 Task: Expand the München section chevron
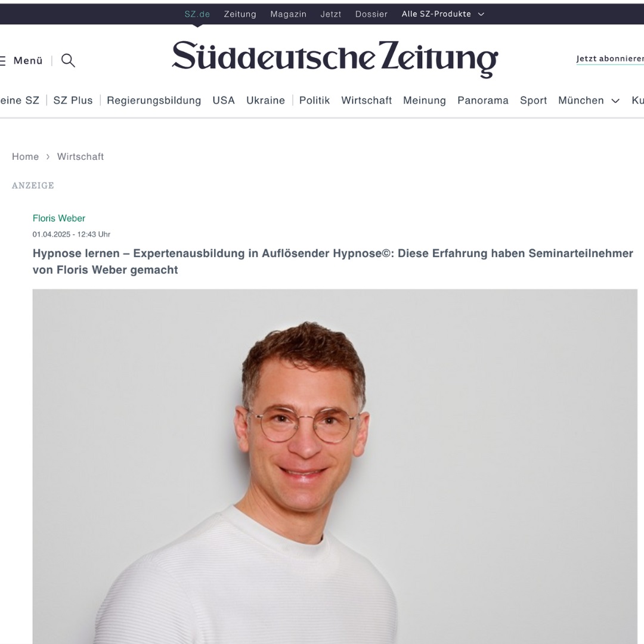pyautogui.click(x=615, y=101)
